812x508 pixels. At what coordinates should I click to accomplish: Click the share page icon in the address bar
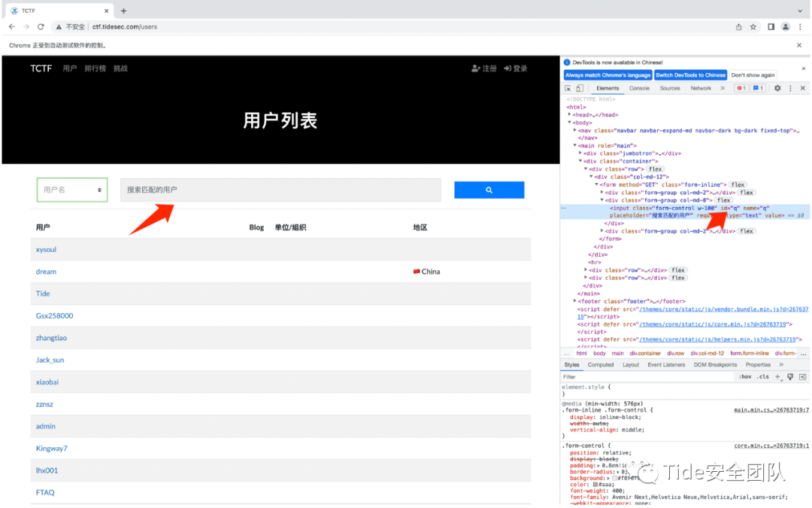(x=738, y=27)
